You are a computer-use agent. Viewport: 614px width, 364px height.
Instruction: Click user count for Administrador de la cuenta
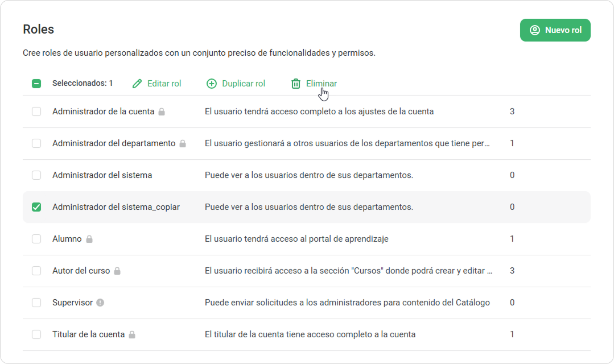[x=512, y=111]
